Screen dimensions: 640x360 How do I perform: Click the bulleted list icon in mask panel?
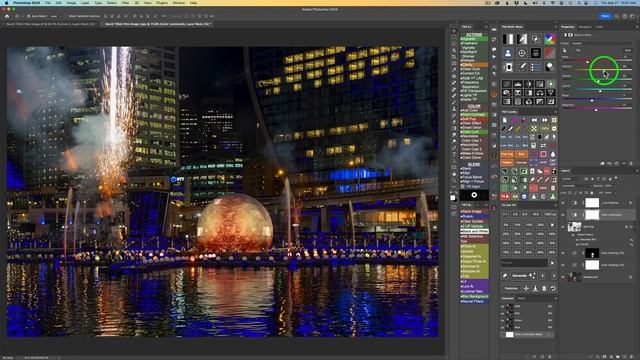point(536,67)
